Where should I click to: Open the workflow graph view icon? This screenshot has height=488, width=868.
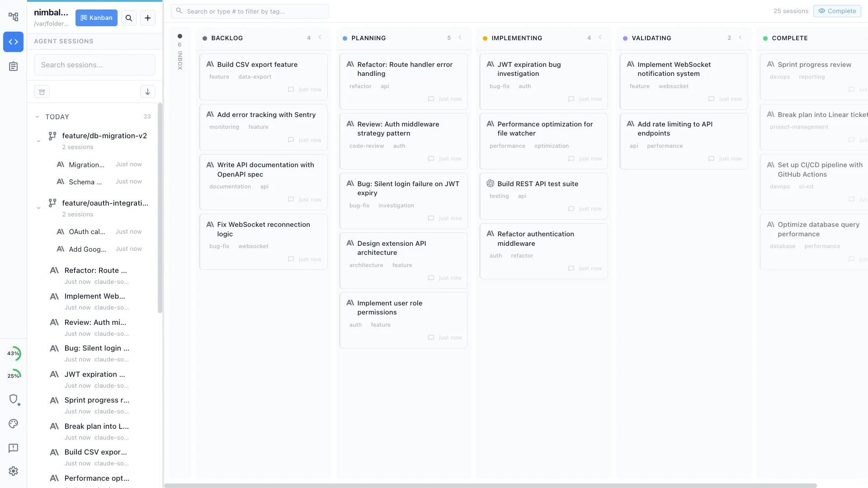14,16
